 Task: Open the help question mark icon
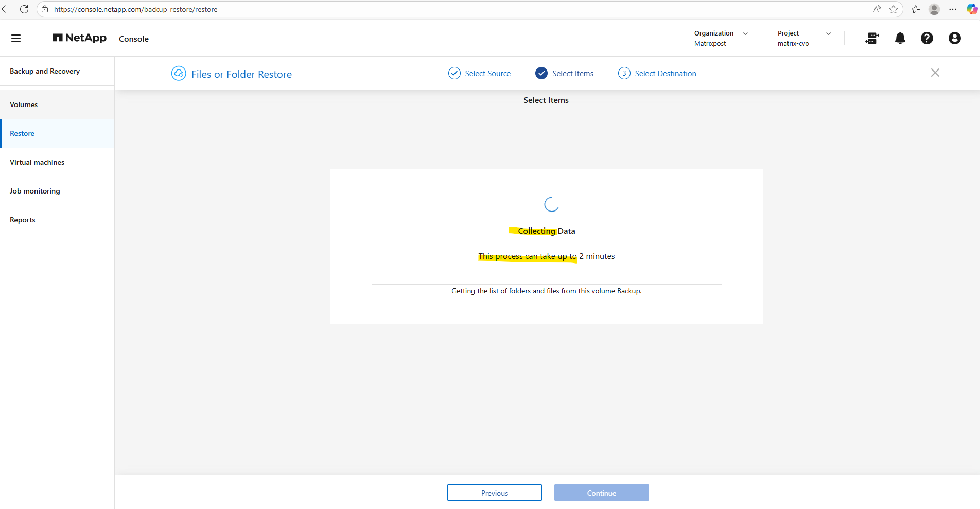(927, 38)
